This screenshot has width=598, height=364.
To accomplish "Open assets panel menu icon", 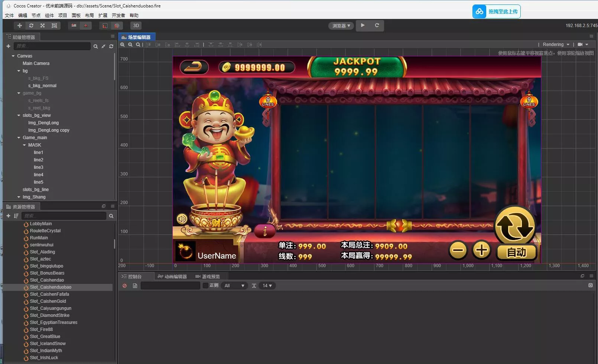I will click(x=113, y=206).
